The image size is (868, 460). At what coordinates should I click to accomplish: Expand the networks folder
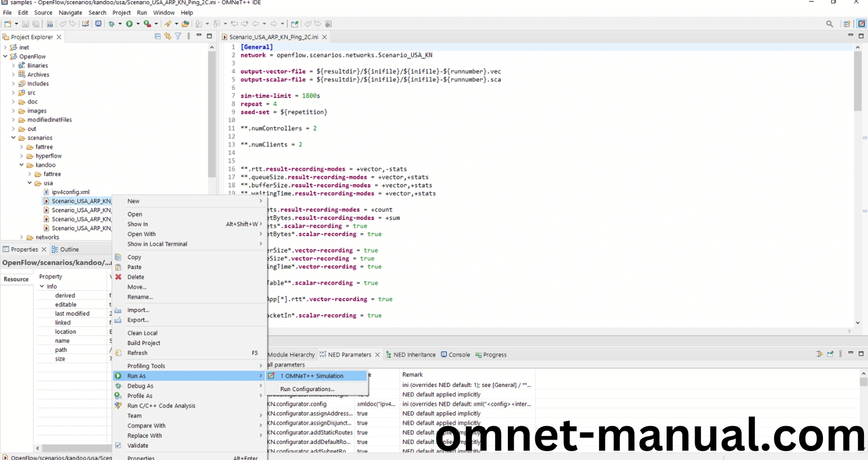(22, 237)
